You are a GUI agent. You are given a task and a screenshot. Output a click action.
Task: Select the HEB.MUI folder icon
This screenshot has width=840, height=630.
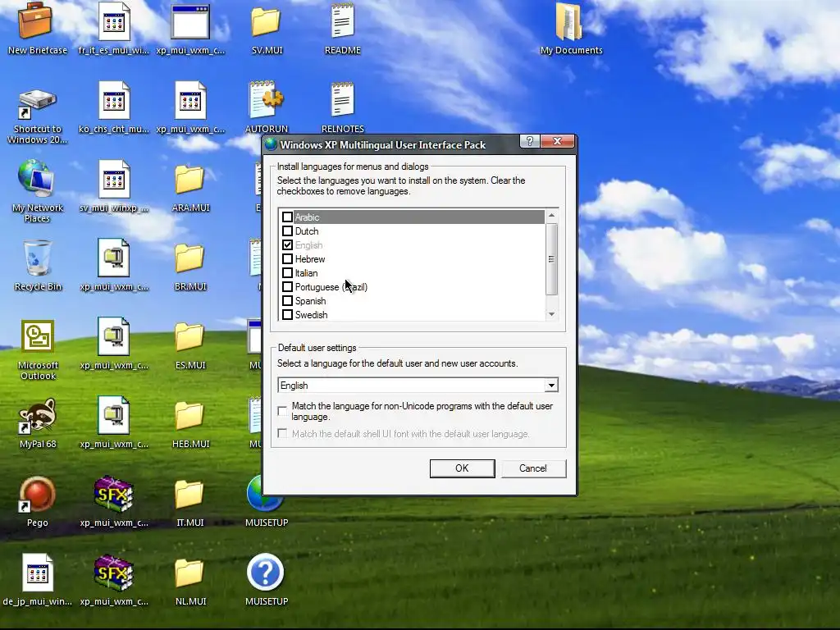pyautogui.click(x=189, y=415)
